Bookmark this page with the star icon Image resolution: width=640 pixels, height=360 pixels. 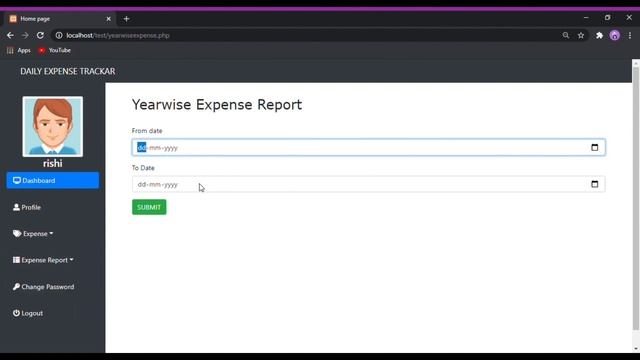[x=581, y=36]
